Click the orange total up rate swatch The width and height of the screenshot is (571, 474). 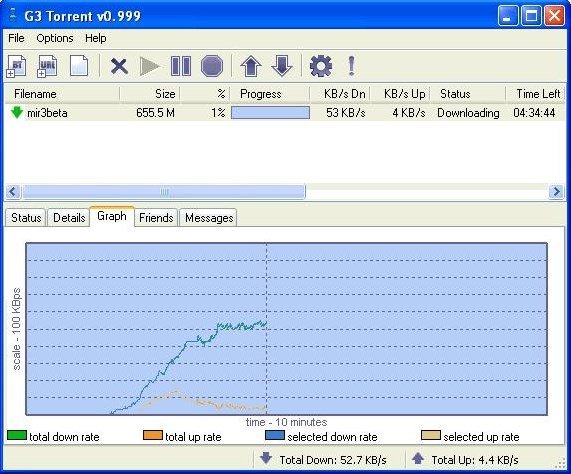pos(153,435)
